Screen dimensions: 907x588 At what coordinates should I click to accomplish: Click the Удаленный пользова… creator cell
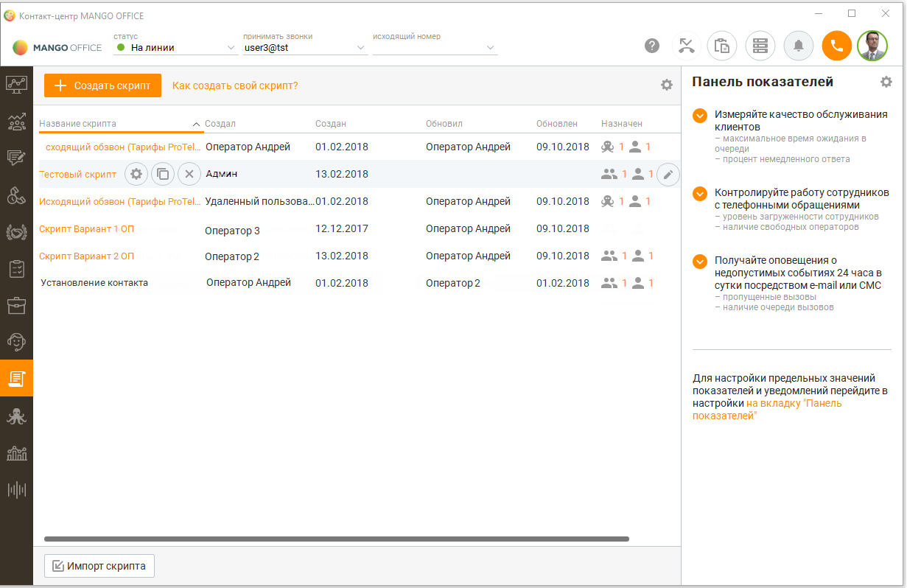pyautogui.click(x=260, y=201)
